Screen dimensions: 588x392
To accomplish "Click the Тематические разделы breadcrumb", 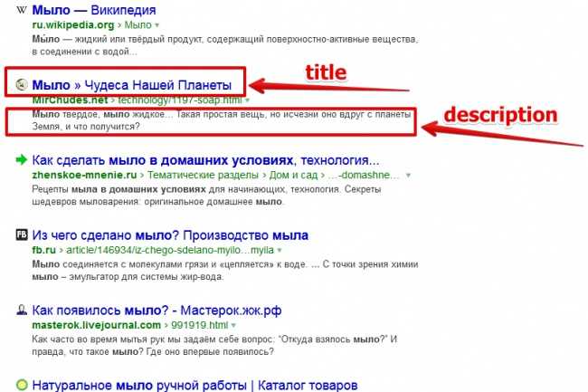I will (x=203, y=176).
